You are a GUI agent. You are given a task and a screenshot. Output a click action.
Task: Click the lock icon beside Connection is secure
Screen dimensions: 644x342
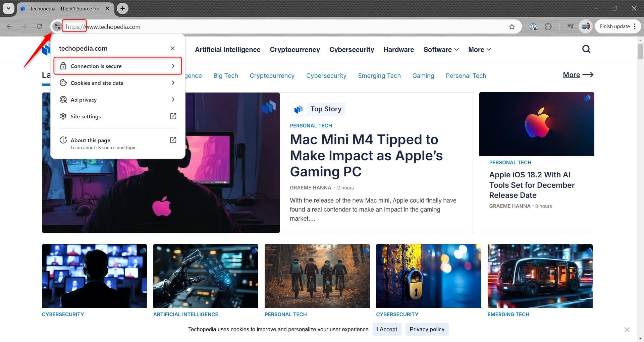tap(63, 66)
